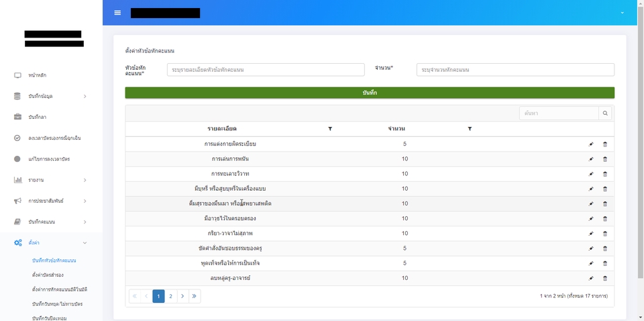644x321 pixels.
Task: Open ลงเวลาบัตรเองกรณีฉุกเฉิน in the sidebar
Action: point(54,138)
